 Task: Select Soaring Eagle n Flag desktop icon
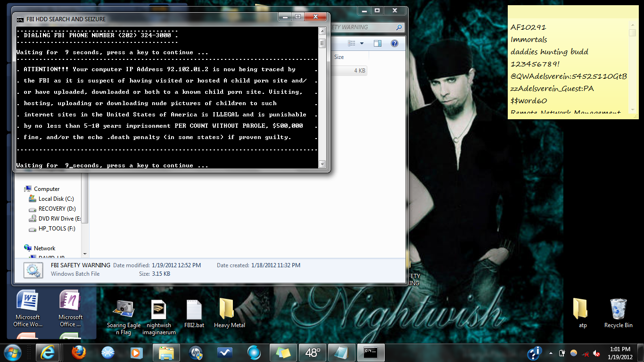tap(124, 317)
